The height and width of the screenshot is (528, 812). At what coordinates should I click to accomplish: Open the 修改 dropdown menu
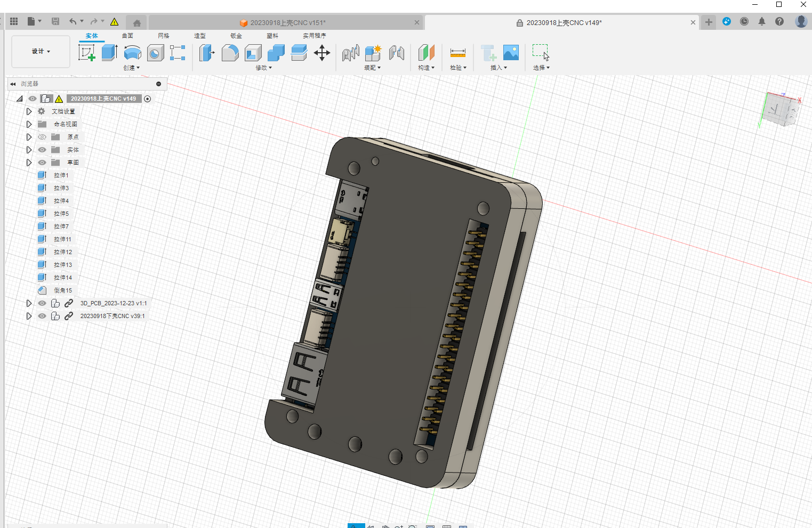[263, 68]
